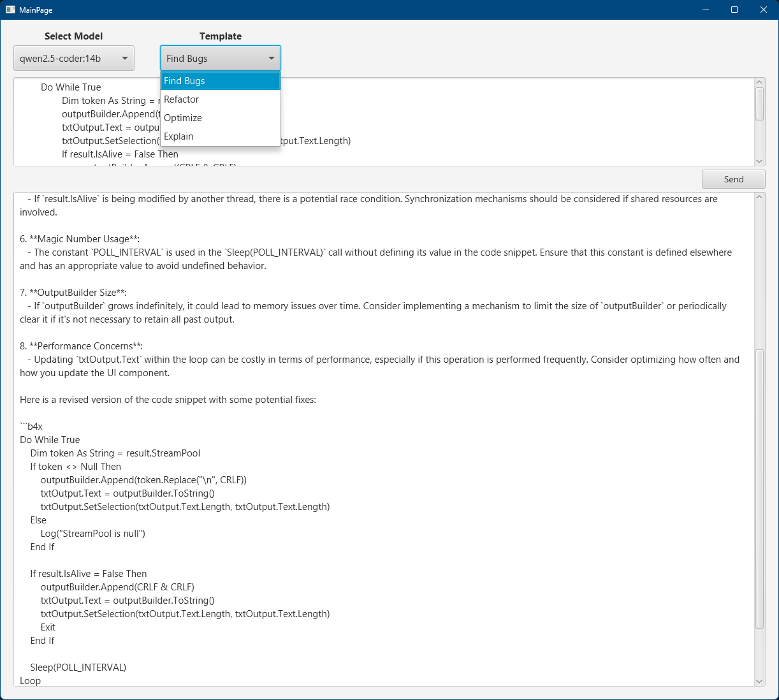Click the 'Select Model' label
This screenshot has height=700, width=779.
tap(73, 36)
